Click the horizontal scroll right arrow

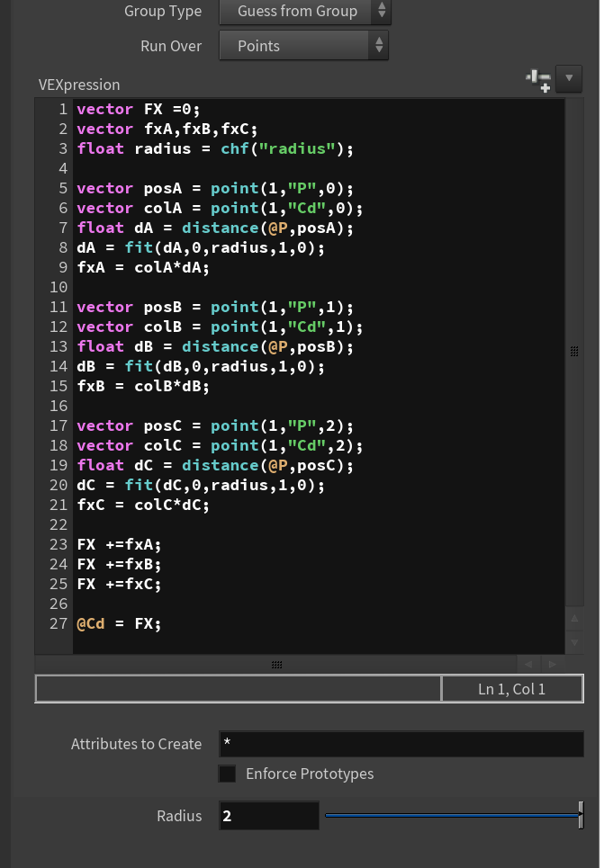[x=552, y=664]
